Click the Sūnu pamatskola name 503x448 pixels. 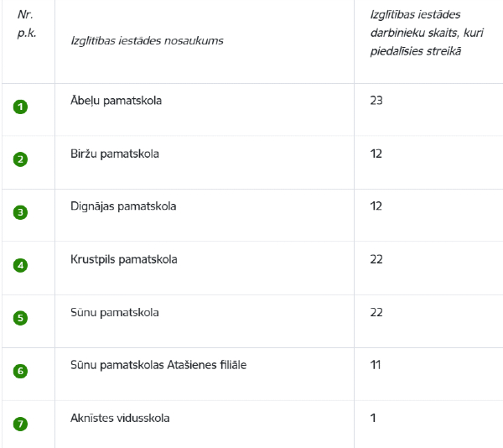(115, 312)
